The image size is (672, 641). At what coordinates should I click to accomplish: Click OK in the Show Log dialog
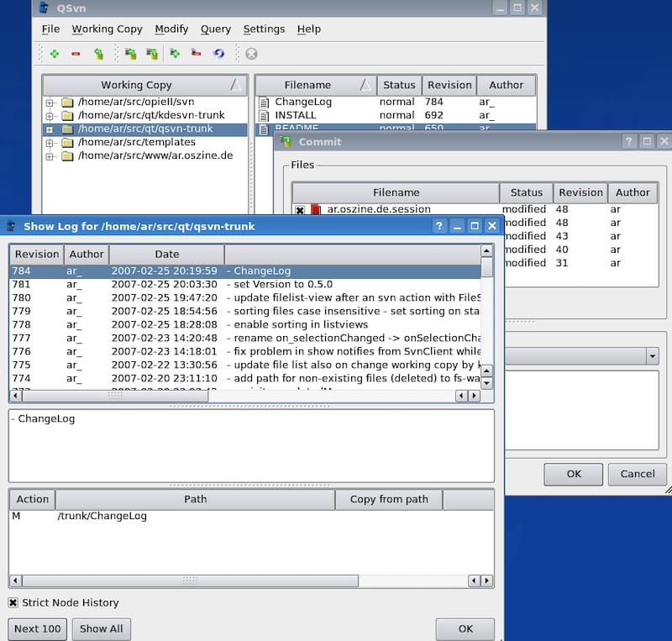(x=465, y=628)
